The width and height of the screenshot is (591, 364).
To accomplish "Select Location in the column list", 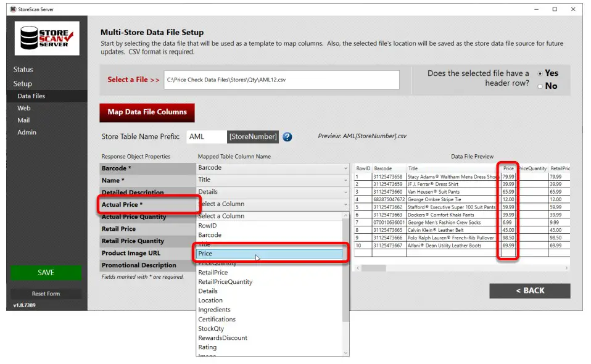I will tap(270, 300).
